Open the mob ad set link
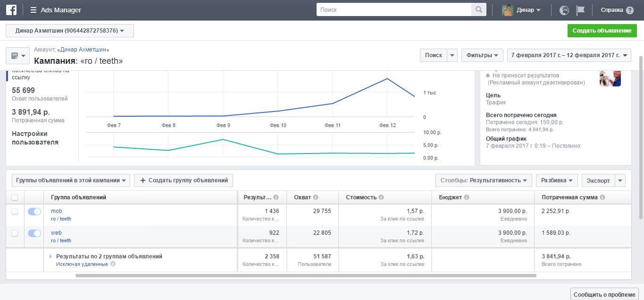This screenshot has height=300, width=644. coord(56,211)
